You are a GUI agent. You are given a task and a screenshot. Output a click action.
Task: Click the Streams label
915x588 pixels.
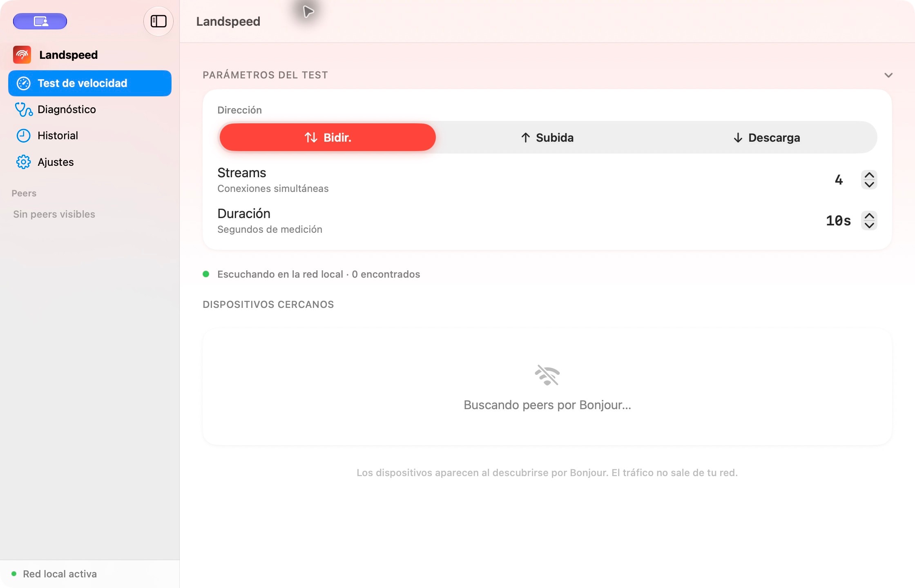[x=241, y=173]
